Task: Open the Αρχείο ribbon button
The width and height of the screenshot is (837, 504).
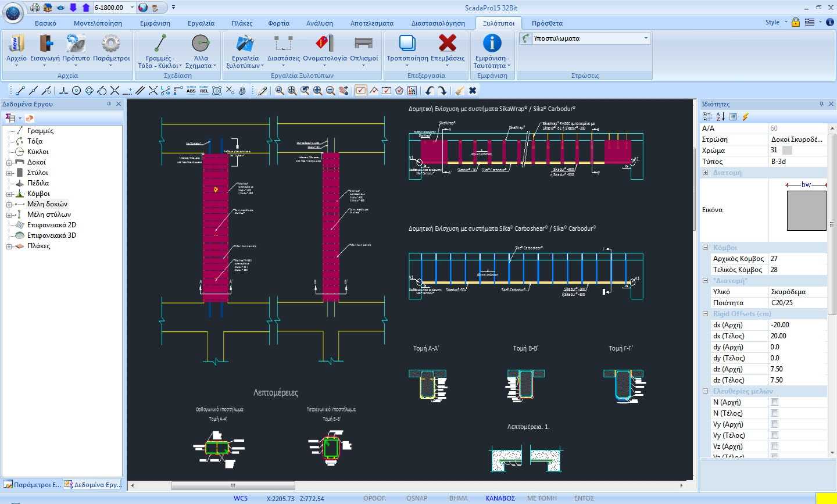Action: [16, 50]
